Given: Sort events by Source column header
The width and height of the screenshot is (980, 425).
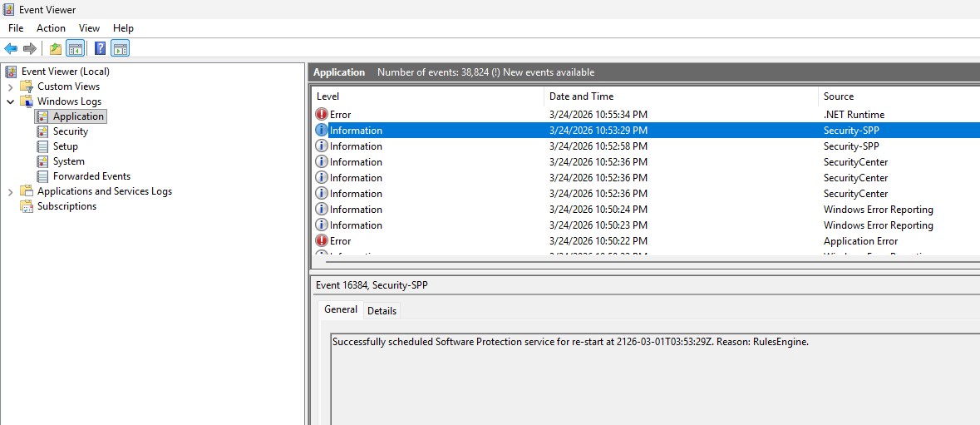Looking at the screenshot, I should 899,96.
